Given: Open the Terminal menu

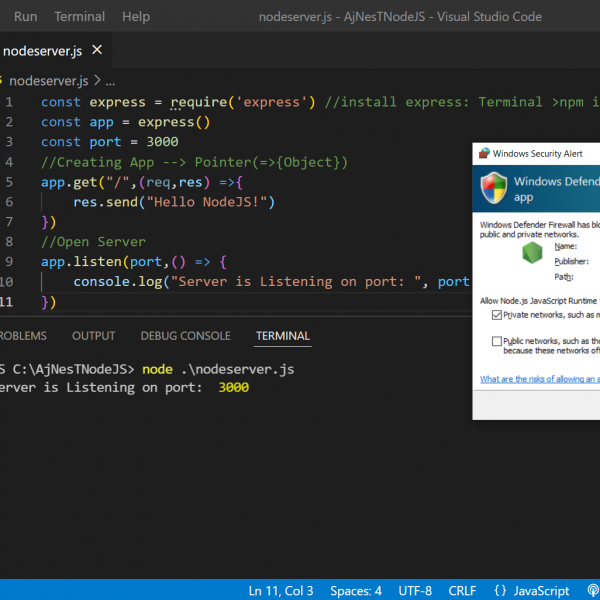Looking at the screenshot, I should click(79, 16).
